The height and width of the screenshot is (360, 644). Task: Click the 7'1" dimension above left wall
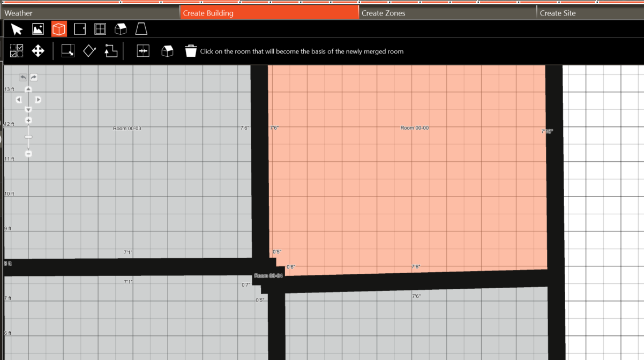(128, 252)
